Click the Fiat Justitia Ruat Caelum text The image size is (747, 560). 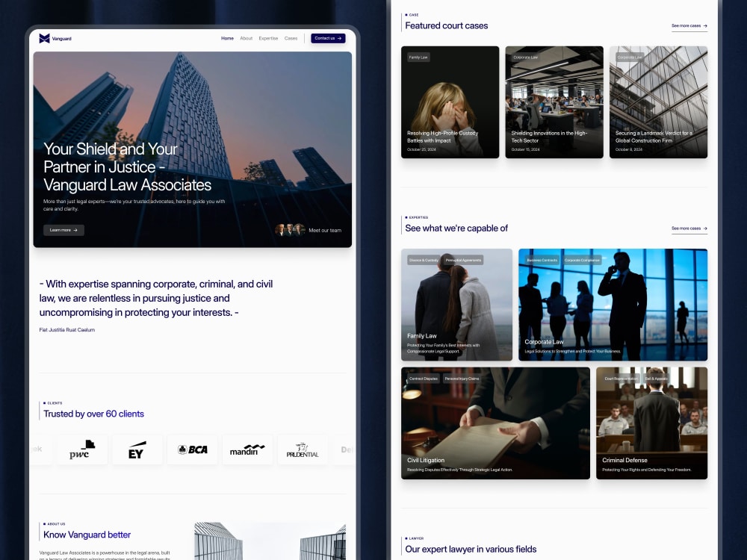[67, 329]
